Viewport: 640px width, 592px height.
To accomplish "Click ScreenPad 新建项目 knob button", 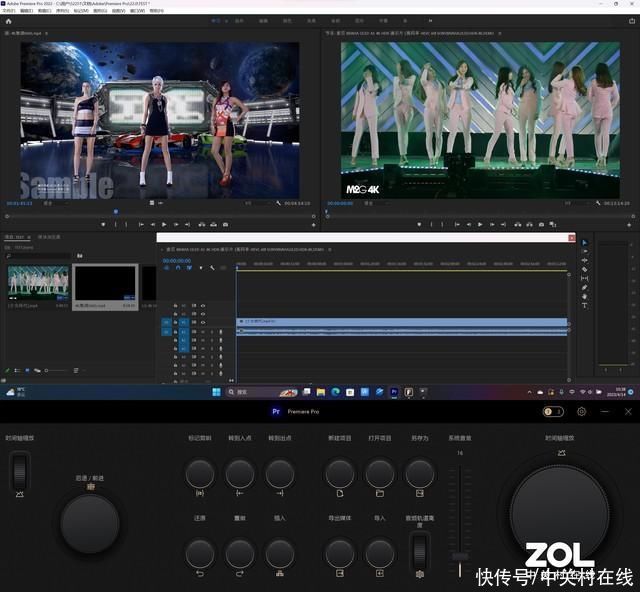I will click(340, 474).
